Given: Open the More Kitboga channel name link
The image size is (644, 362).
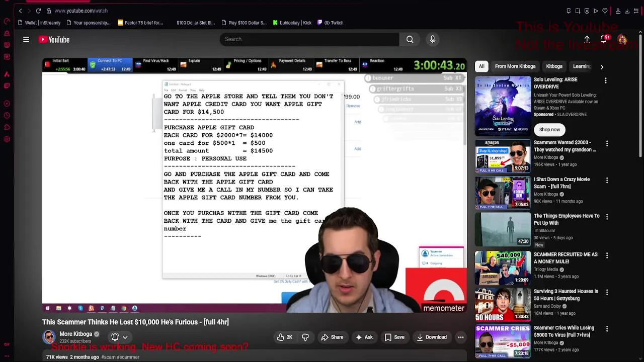Looking at the screenshot, I should tap(75, 334).
